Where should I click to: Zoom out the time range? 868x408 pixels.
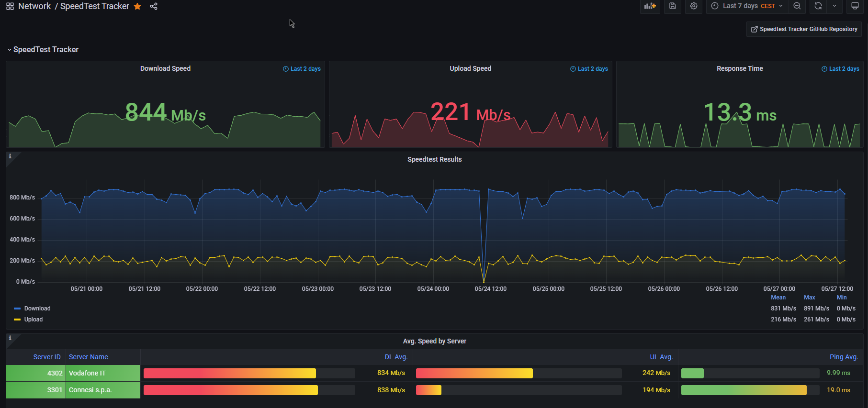tap(797, 6)
